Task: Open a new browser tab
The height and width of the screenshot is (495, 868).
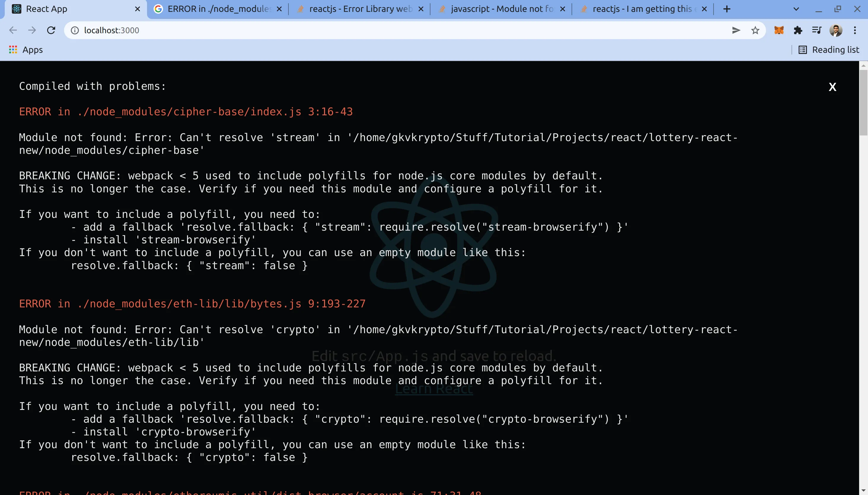Action: pyautogui.click(x=727, y=9)
